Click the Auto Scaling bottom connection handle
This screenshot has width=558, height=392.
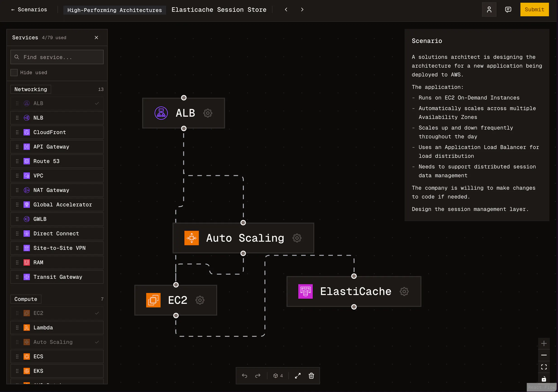click(x=243, y=254)
